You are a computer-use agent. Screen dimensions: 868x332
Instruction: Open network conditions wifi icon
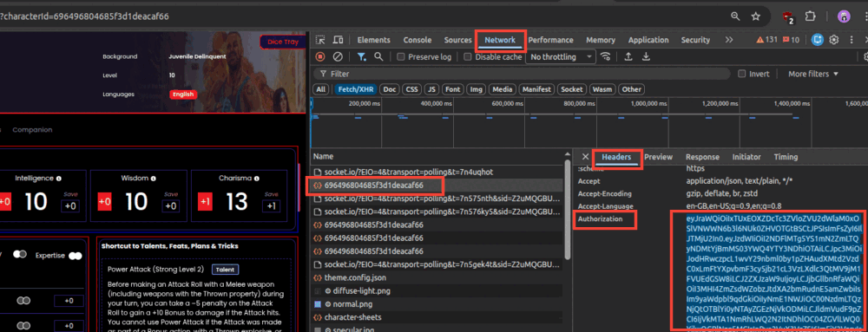coord(606,56)
